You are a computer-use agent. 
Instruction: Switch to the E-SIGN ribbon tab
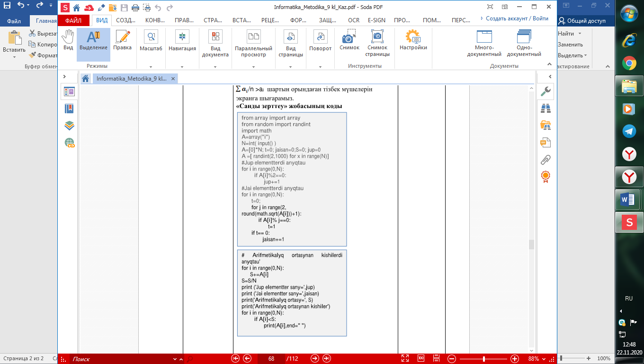(x=376, y=20)
